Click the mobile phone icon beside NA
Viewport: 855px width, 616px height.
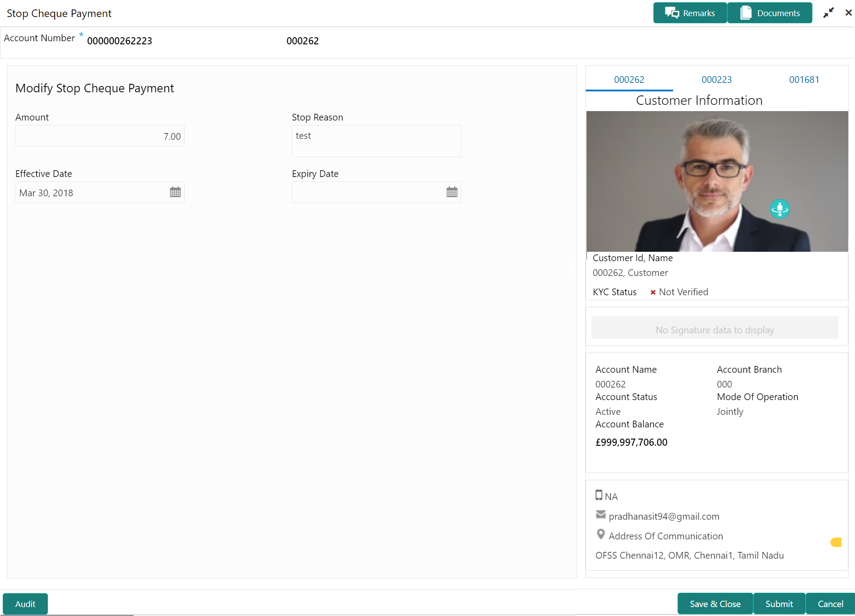tap(599, 495)
